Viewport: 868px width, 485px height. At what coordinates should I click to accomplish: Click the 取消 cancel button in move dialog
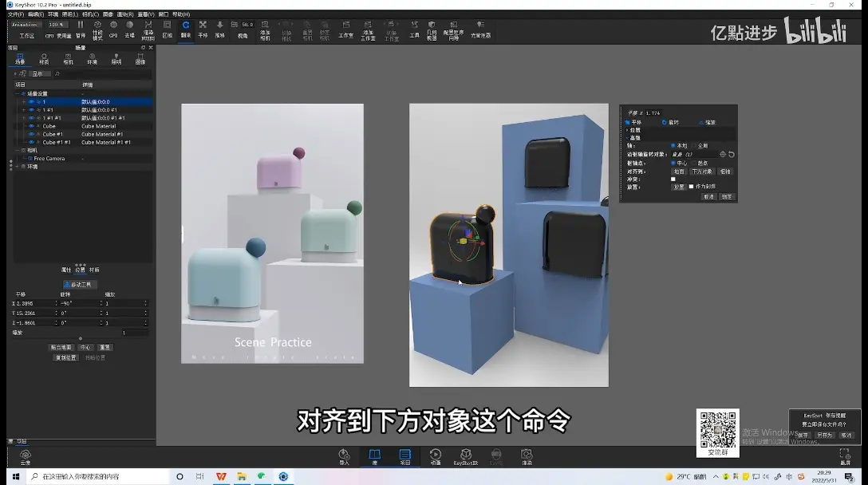point(708,196)
